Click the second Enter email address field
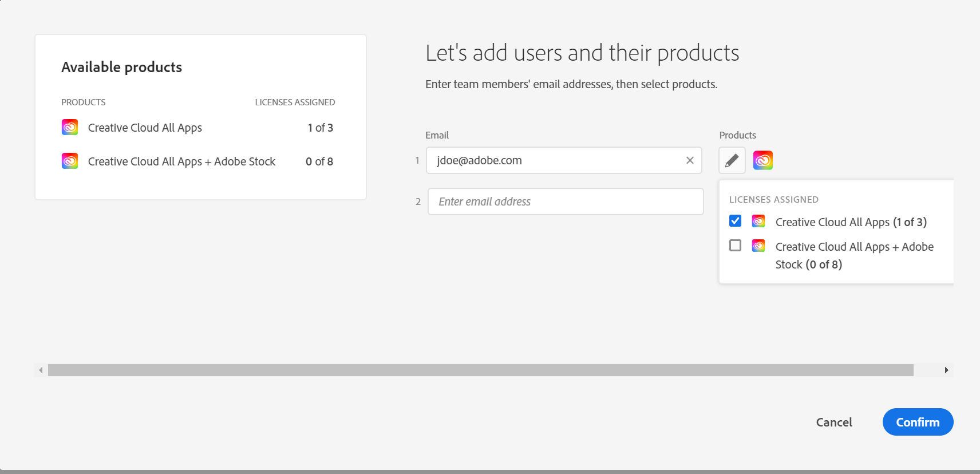980x474 pixels. (566, 202)
